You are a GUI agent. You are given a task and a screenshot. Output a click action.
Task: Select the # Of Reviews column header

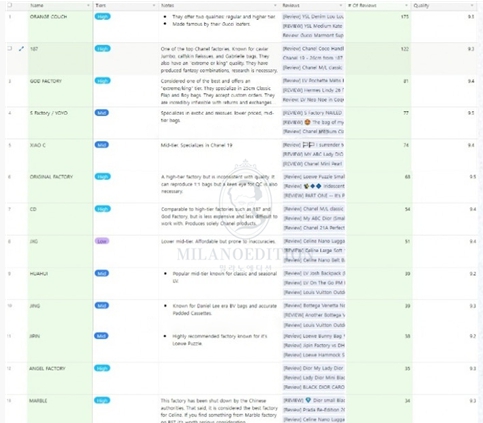click(x=378, y=6)
